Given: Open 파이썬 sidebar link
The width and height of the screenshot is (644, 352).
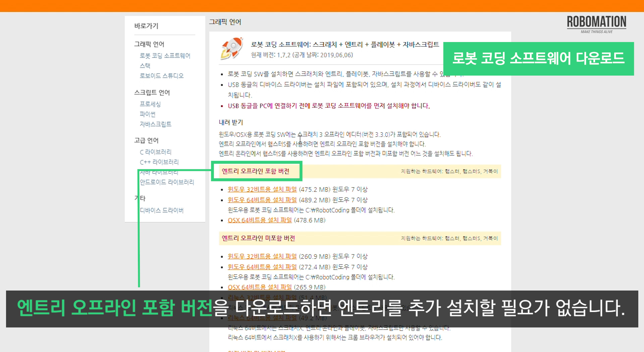Looking at the screenshot, I should pos(148,114).
